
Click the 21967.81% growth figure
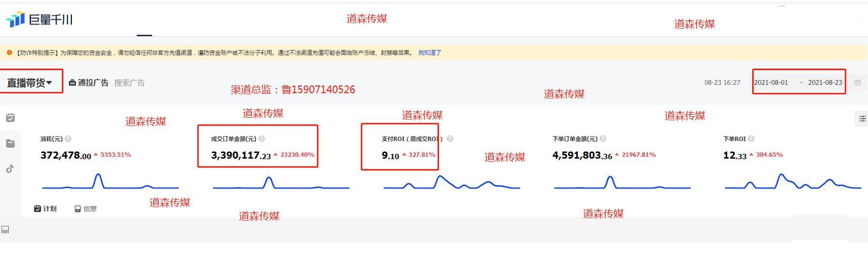coord(639,155)
